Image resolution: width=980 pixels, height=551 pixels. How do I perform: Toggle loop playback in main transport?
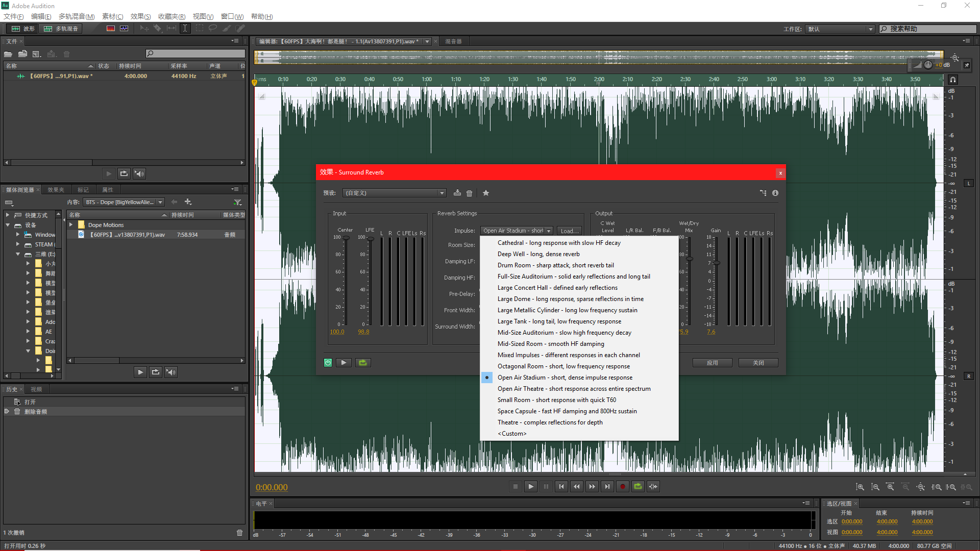[638, 487]
